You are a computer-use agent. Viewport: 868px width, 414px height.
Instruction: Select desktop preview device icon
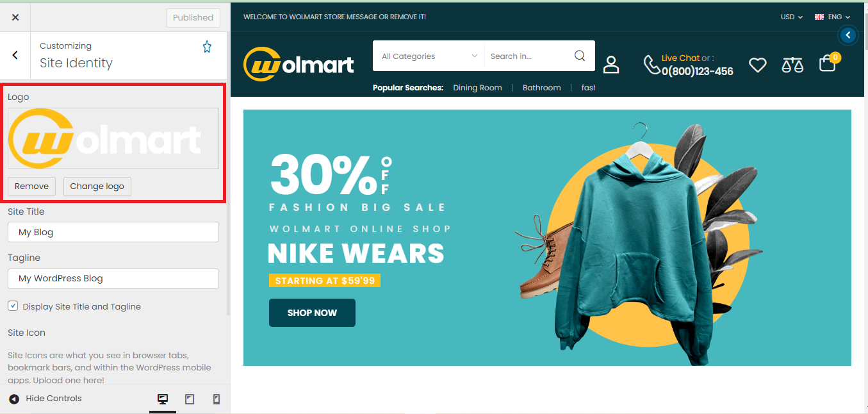[163, 399]
